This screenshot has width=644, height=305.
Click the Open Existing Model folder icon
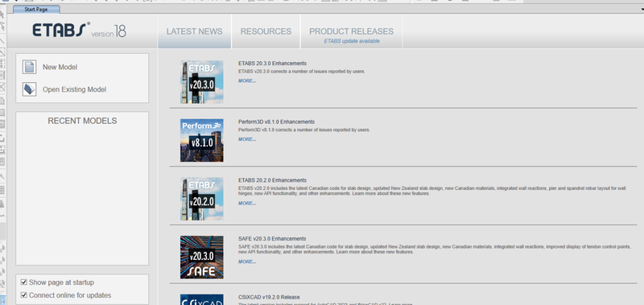point(30,89)
